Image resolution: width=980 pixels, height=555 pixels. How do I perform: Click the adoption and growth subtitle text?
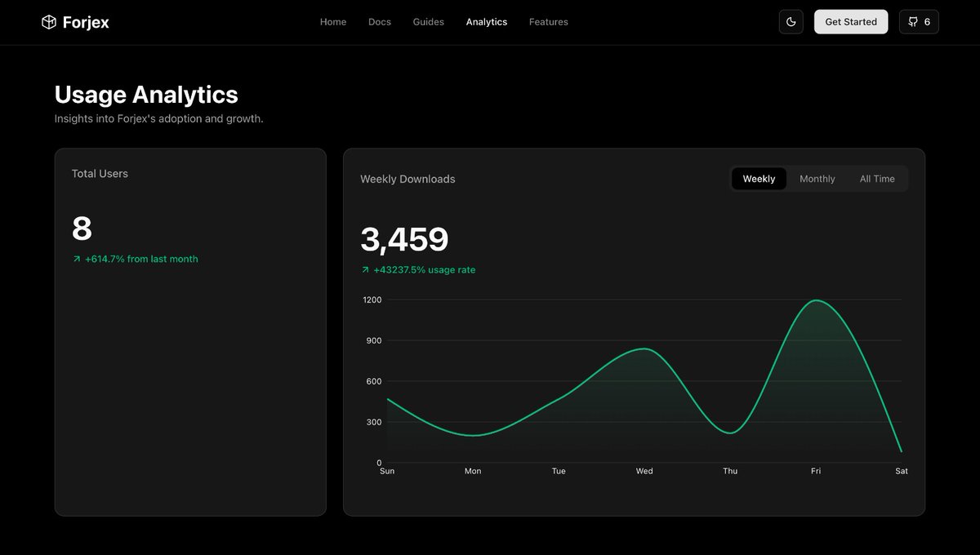pos(158,118)
